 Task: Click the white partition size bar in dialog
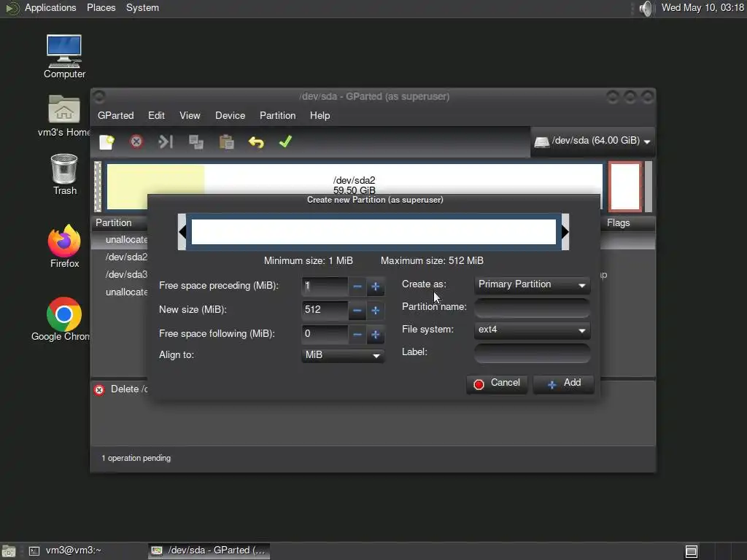point(373,232)
